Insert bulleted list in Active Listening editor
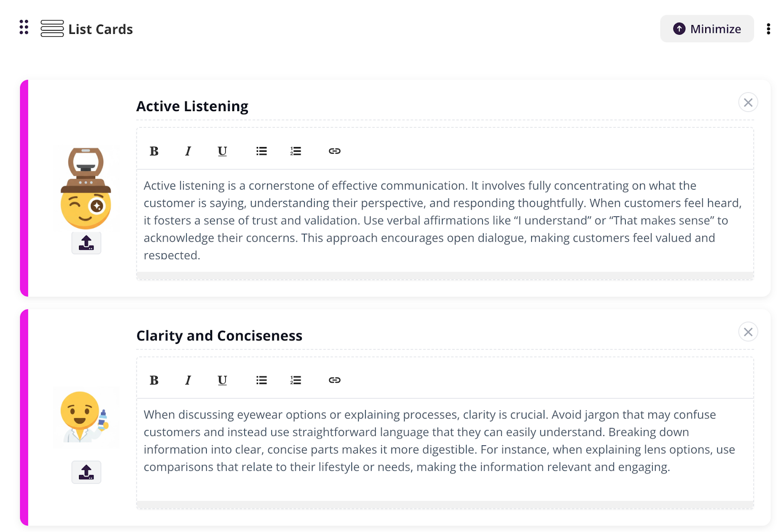 click(x=261, y=151)
